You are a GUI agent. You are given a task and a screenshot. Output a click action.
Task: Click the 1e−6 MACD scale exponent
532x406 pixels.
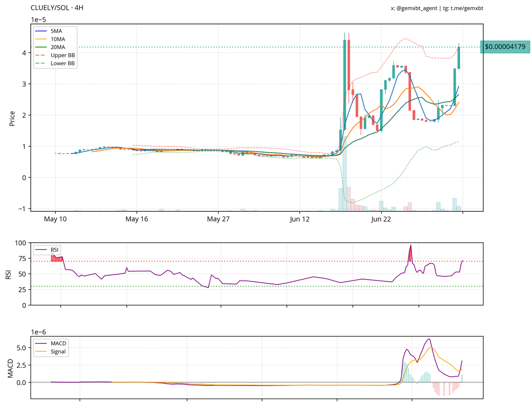38,332
